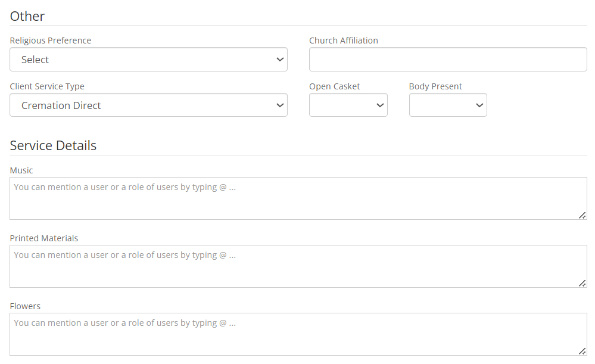The image size is (595, 364).
Task: Click the resize grip on the Music textarea
Action: (582, 216)
